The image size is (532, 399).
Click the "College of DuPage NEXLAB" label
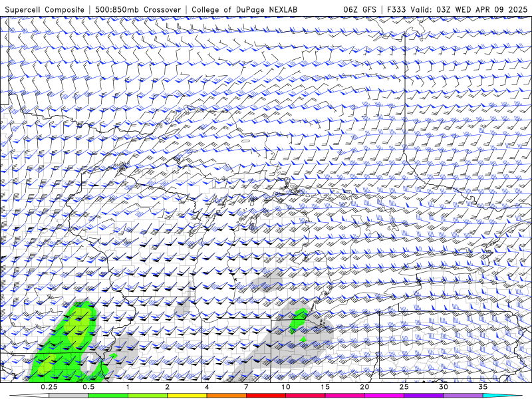pyautogui.click(x=244, y=9)
